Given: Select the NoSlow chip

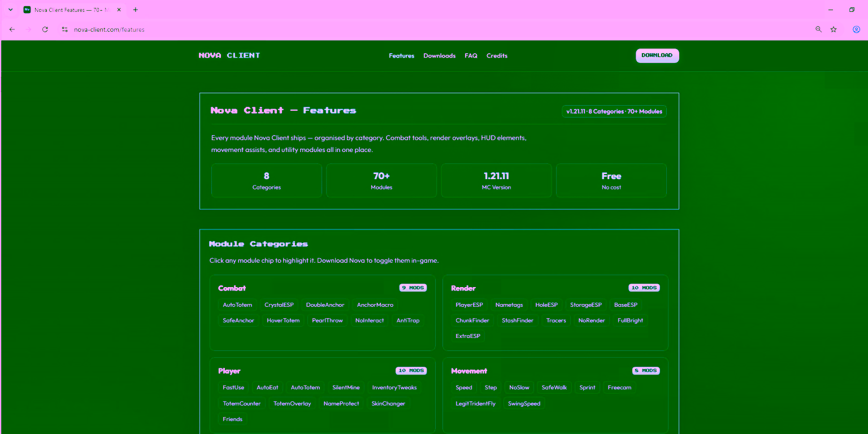Looking at the screenshot, I should point(519,388).
